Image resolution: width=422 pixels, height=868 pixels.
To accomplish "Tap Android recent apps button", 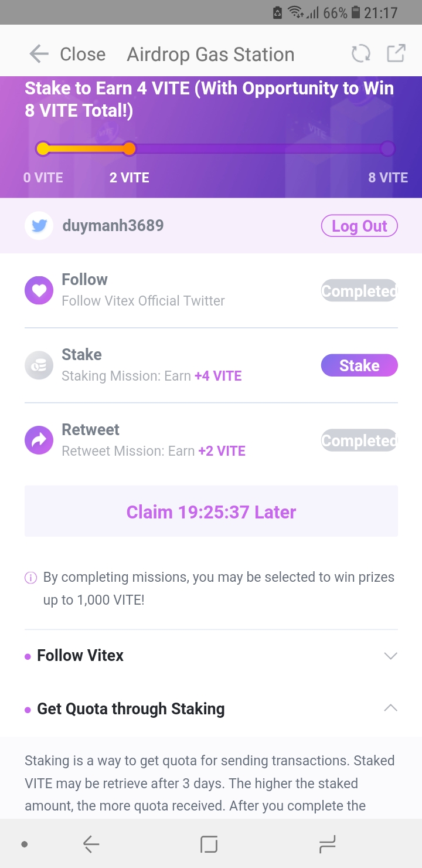I will 326,845.
